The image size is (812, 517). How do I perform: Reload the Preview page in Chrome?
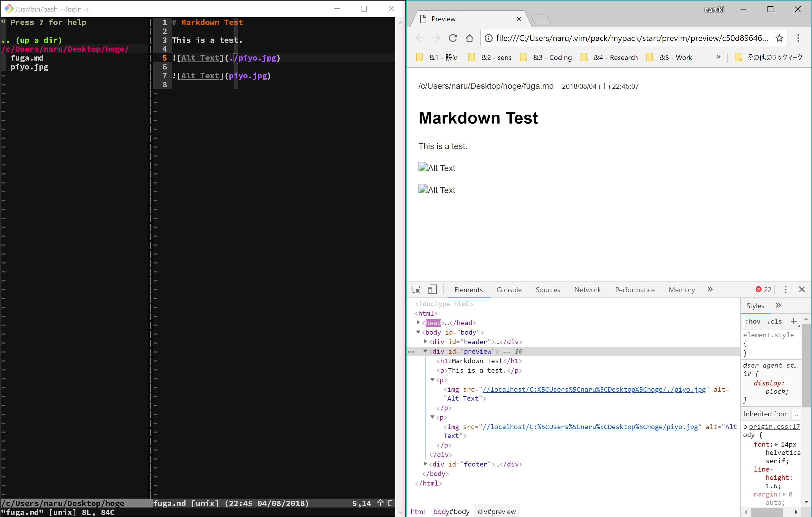453,38
